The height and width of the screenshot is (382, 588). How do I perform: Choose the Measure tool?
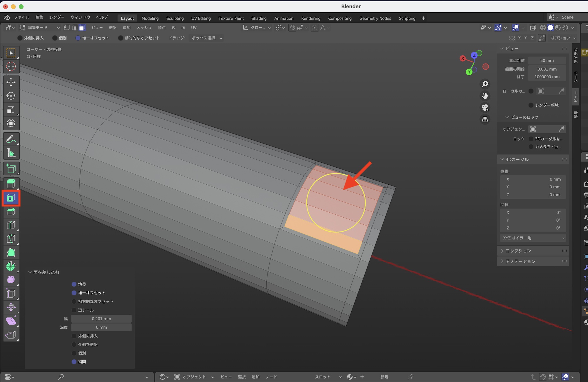pos(11,153)
